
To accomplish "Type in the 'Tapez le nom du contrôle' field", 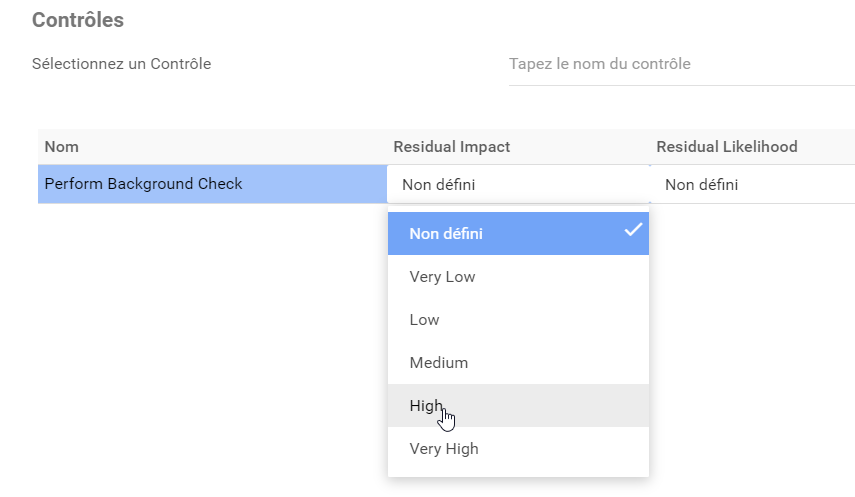I will coord(680,65).
